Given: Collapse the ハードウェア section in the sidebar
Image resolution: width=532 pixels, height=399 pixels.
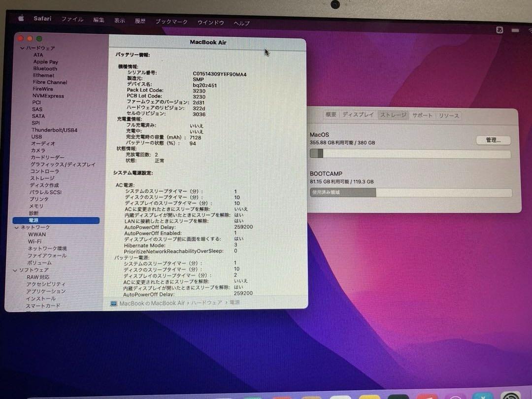Looking at the screenshot, I should [x=22, y=48].
